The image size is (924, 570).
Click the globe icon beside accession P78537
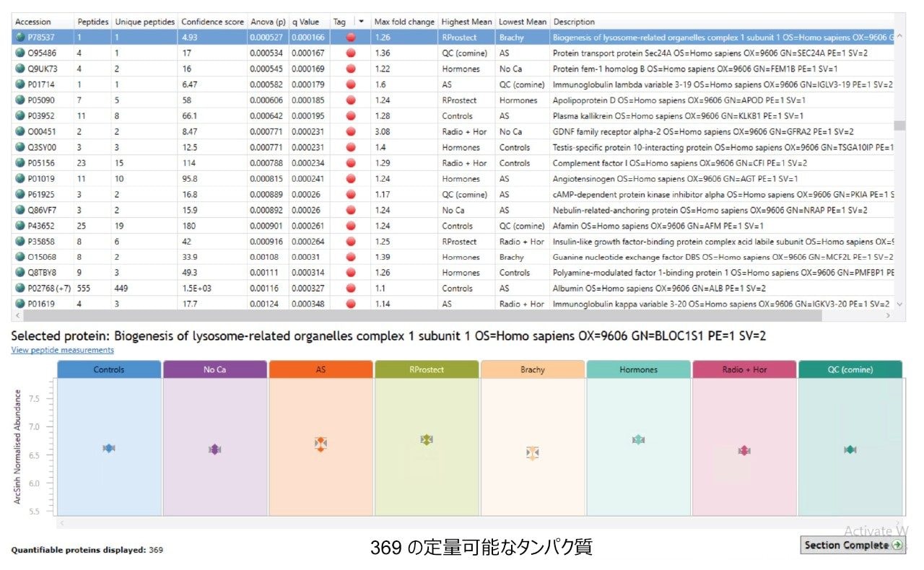point(19,38)
